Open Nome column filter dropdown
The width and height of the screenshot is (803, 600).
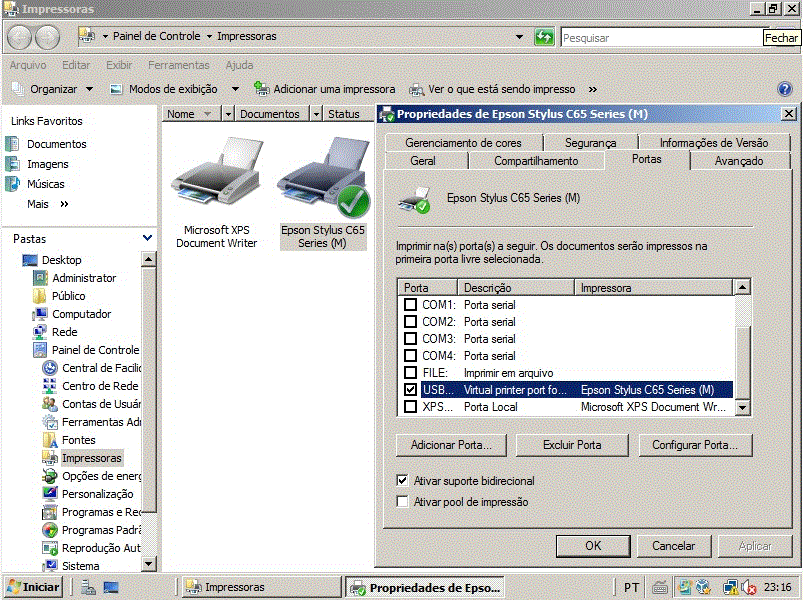click(x=228, y=114)
